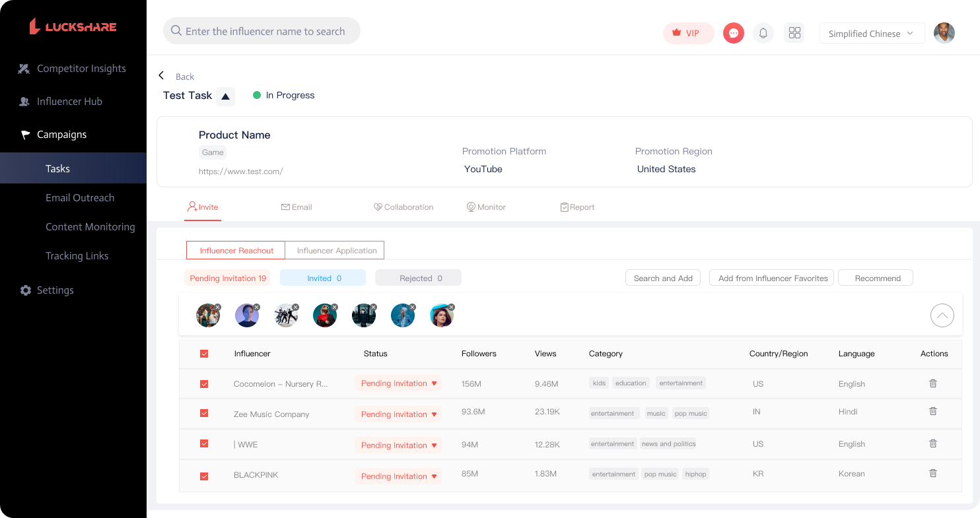The height and width of the screenshot is (518, 980).
Task: Delete the BLACKPINK row with trash icon
Action: (x=933, y=473)
